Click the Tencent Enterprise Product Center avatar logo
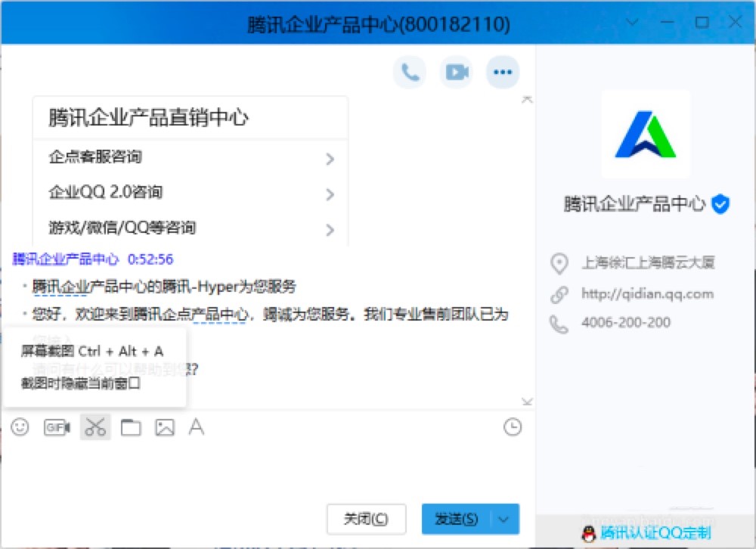 [x=646, y=134]
